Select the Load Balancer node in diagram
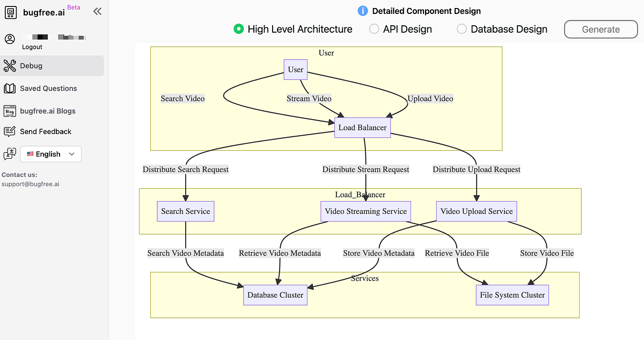Image resolution: width=644 pixels, height=340 pixels. point(362,127)
